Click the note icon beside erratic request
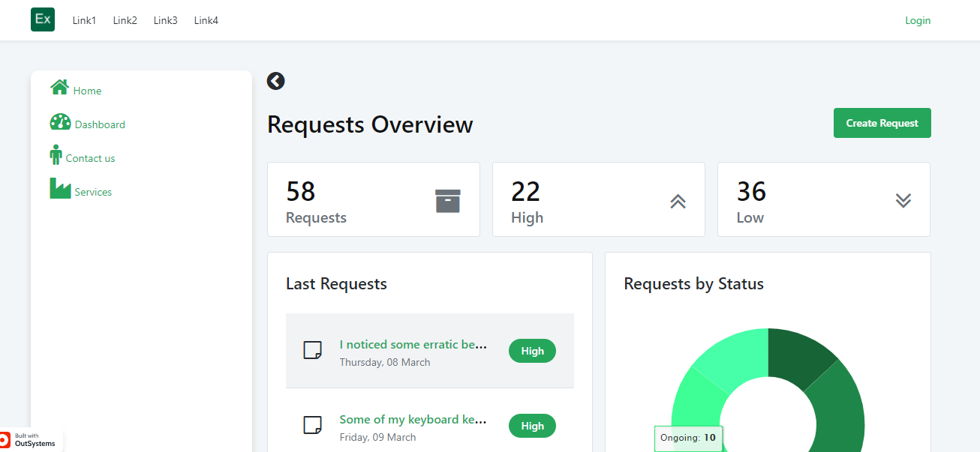Screen dimensions: 980x452 (312, 351)
